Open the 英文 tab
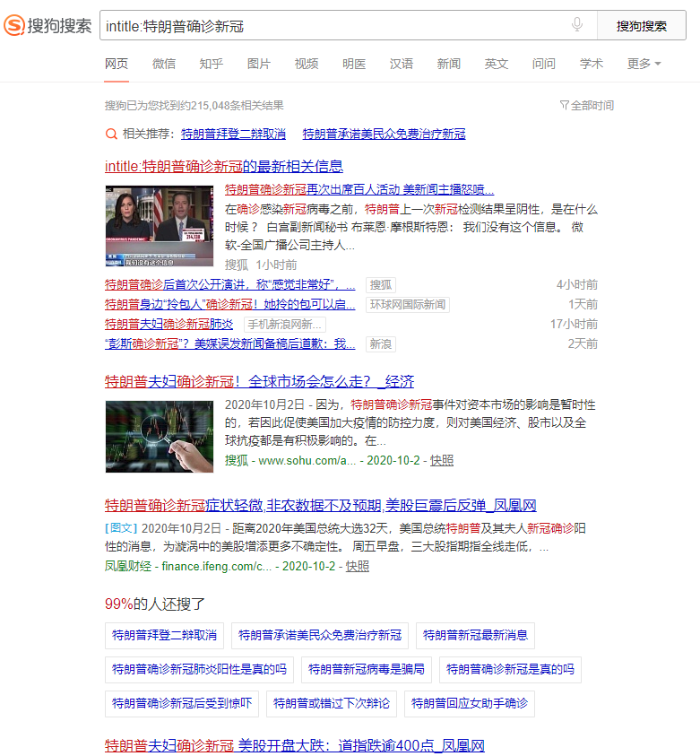Viewport: 700px width, 756px height. 497,64
